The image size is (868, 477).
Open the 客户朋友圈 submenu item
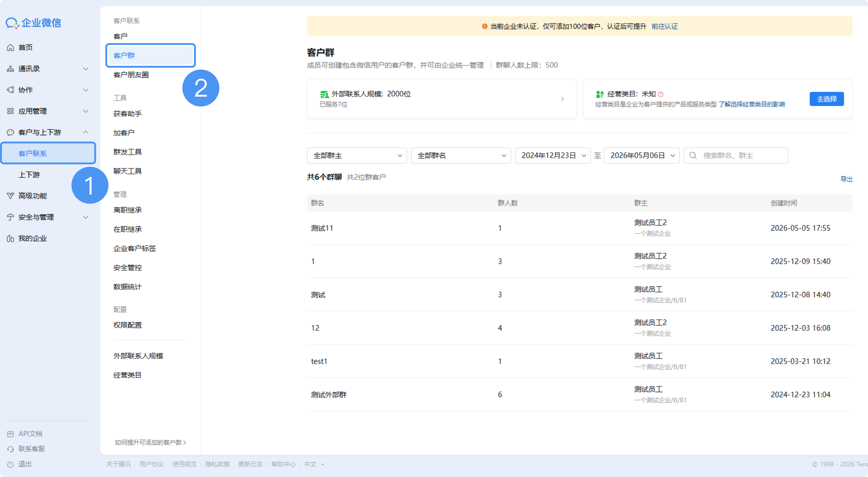[x=131, y=75]
